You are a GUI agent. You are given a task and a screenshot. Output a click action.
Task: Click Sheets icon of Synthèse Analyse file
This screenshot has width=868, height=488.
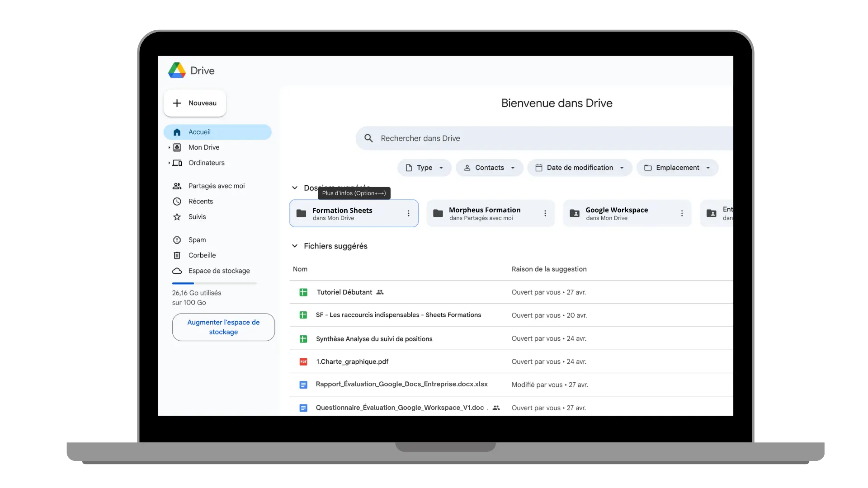tap(303, 339)
